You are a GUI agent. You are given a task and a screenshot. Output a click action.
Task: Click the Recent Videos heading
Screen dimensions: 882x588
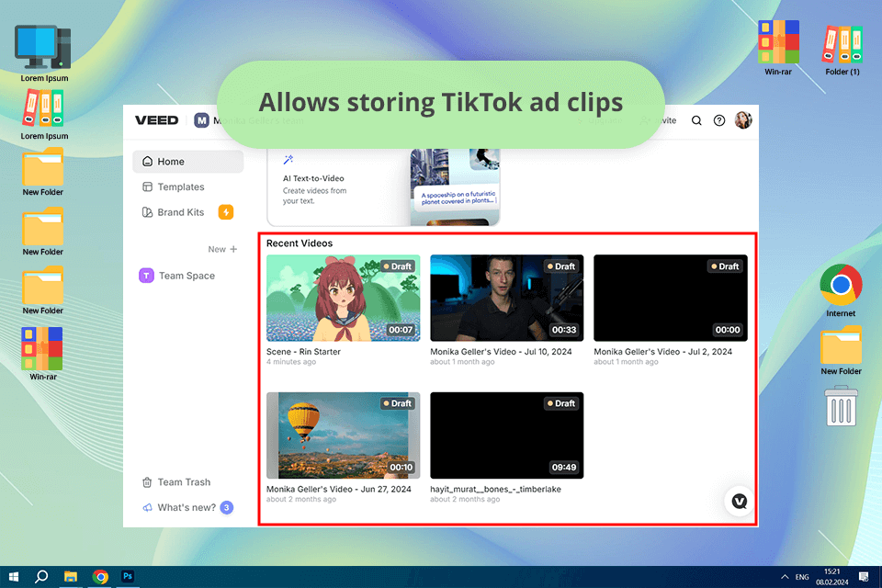click(x=300, y=243)
